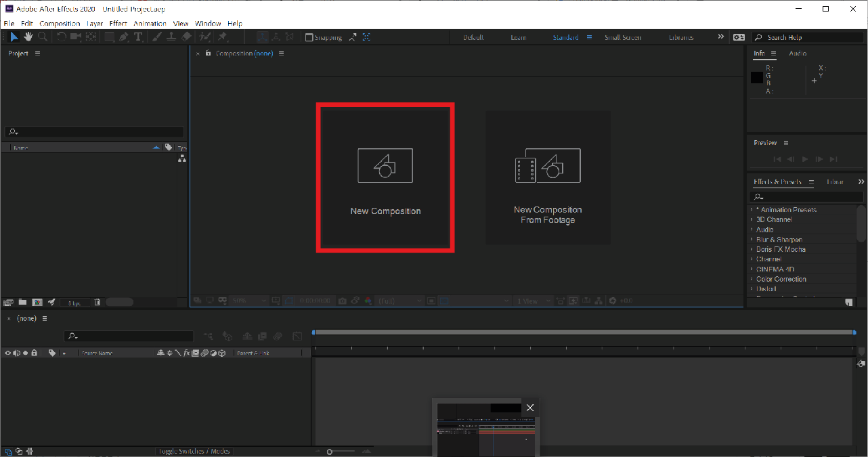
Task: Click the project flowchart view icon
Action: point(181,158)
